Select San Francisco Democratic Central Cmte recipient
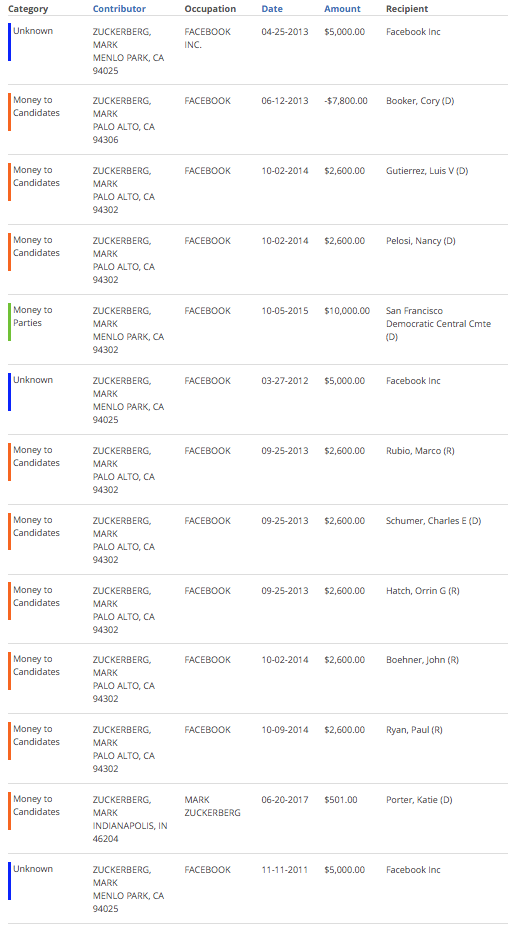Viewport: 516px width, 929px height. [x=438, y=323]
